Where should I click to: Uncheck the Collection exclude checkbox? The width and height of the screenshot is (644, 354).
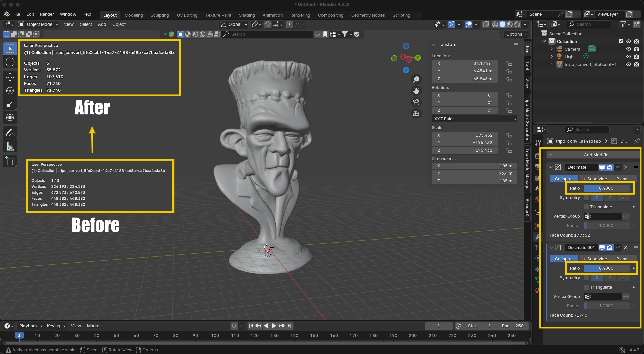tap(621, 41)
